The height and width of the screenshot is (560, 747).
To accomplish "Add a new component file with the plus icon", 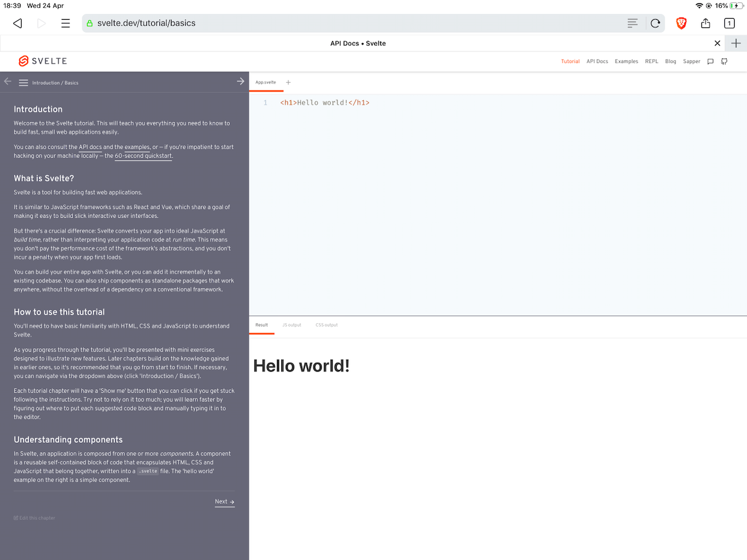I will tap(288, 82).
